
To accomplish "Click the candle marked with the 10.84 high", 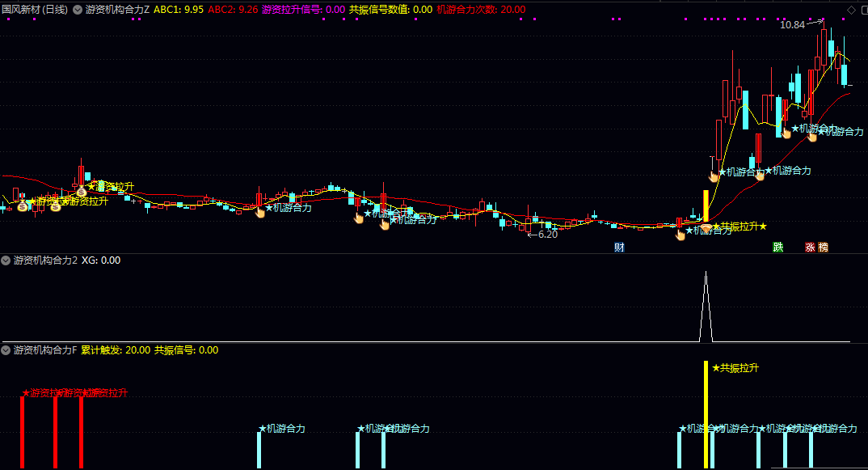I will coord(824,47).
